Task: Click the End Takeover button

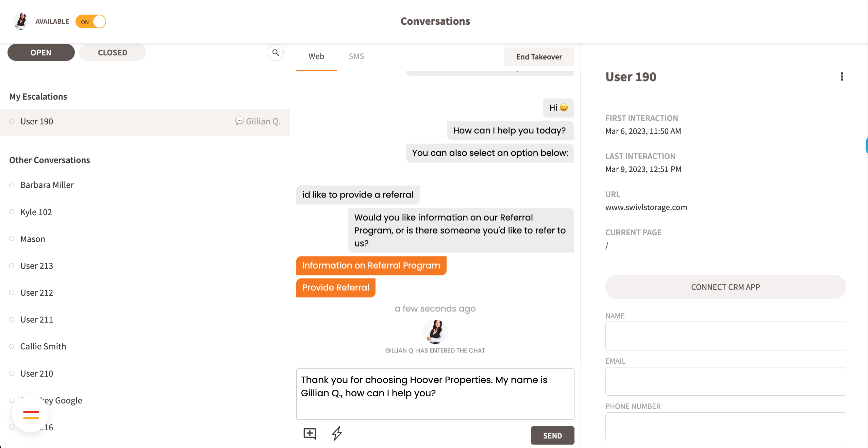Action: [539, 57]
